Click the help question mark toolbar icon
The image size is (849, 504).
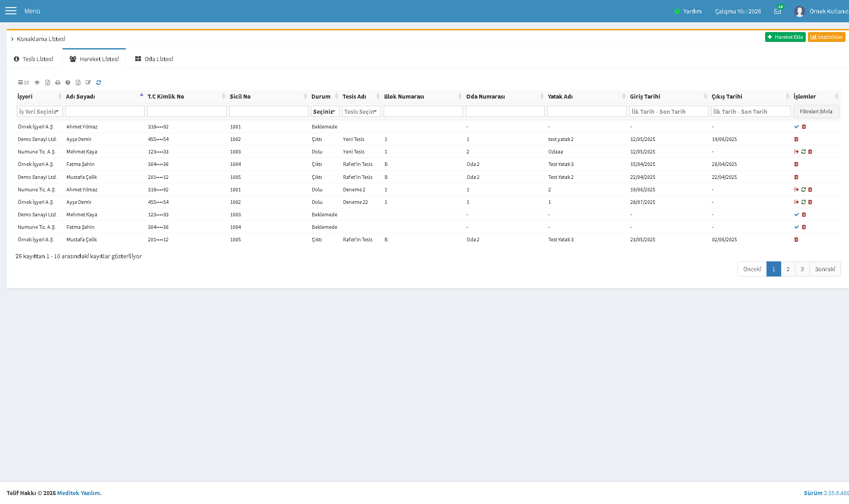click(68, 83)
